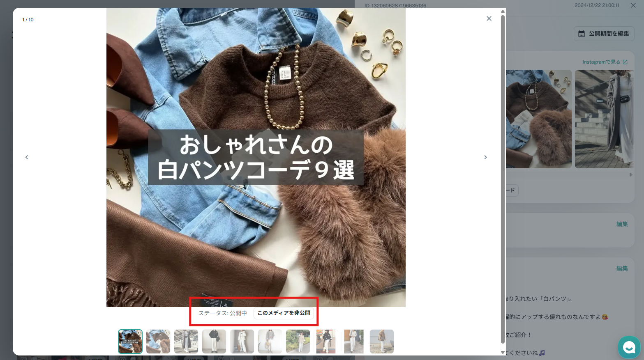644x360 pixels.
Task: Select the second thumbnail of sweater flat-lay
Action: coord(158,342)
